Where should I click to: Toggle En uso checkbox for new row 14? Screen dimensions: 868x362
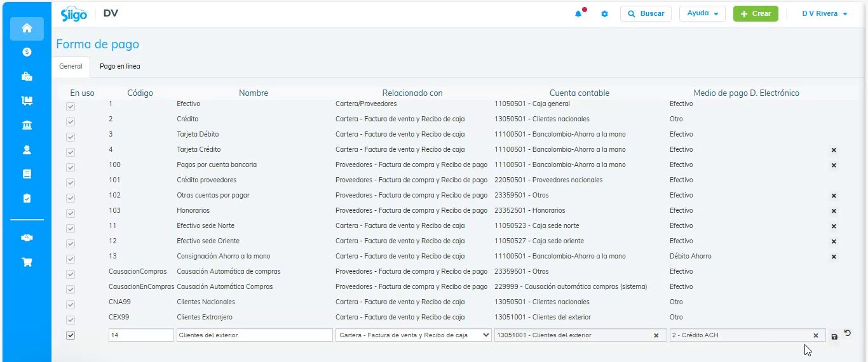point(71,335)
